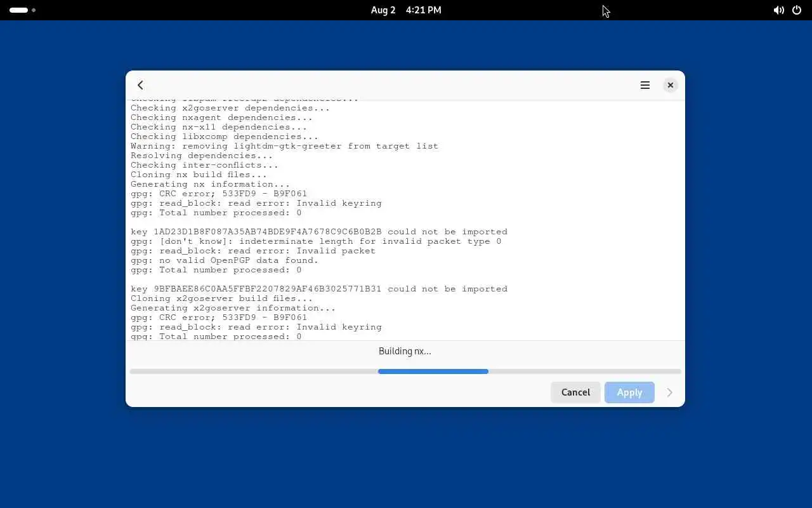
Task: Click the key 9BFBAEE86C0AA5FF import error line
Action: (319, 289)
